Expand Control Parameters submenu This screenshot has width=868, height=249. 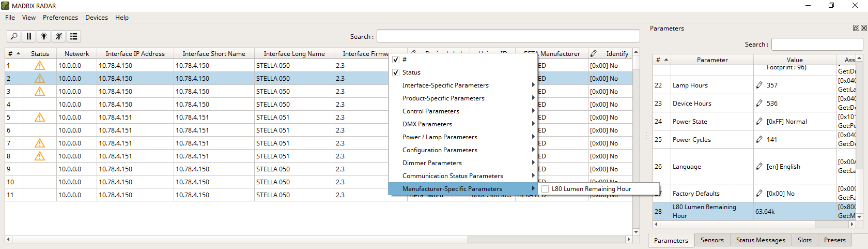tap(463, 111)
